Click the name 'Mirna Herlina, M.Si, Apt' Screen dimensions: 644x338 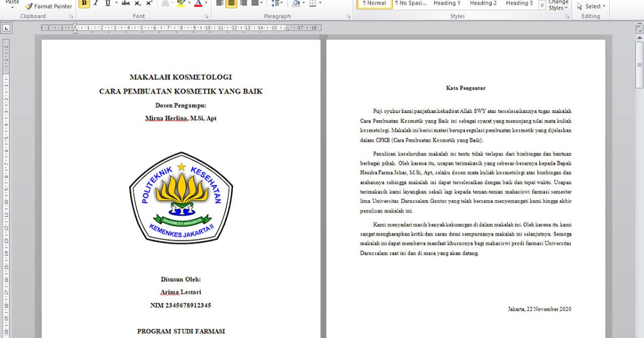coord(181,118)
